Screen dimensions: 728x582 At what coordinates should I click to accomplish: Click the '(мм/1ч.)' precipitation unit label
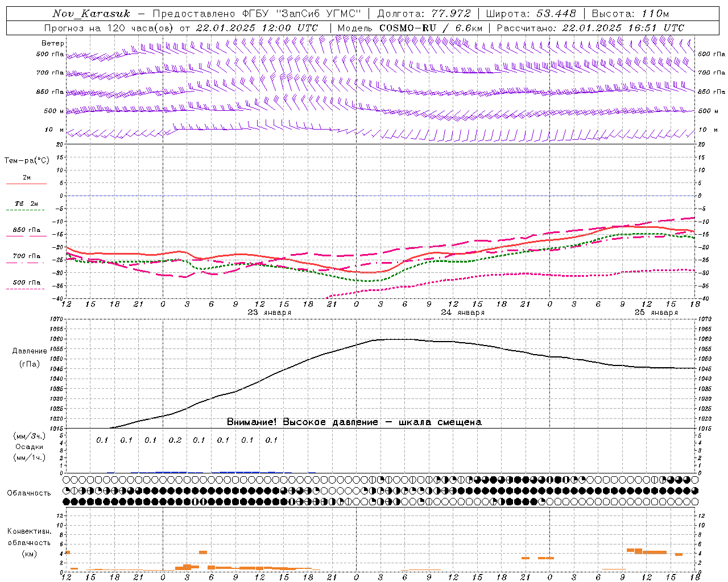[30, 458]
